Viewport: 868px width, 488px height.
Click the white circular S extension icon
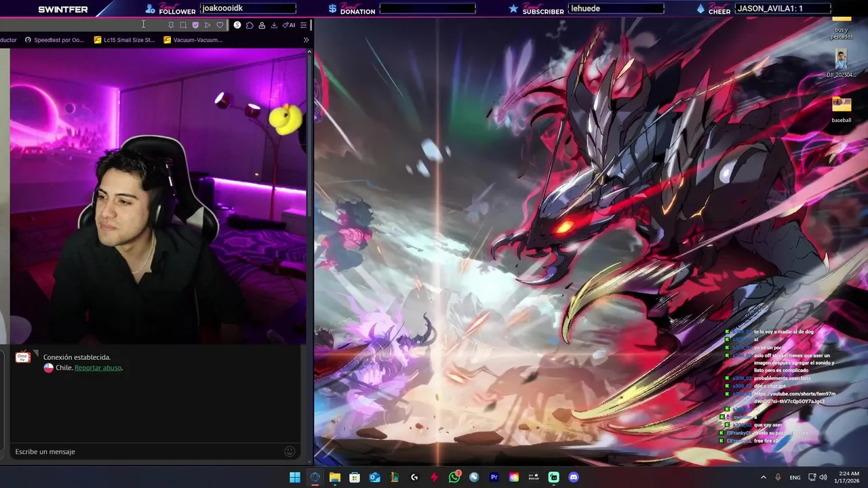pos(237,25)
